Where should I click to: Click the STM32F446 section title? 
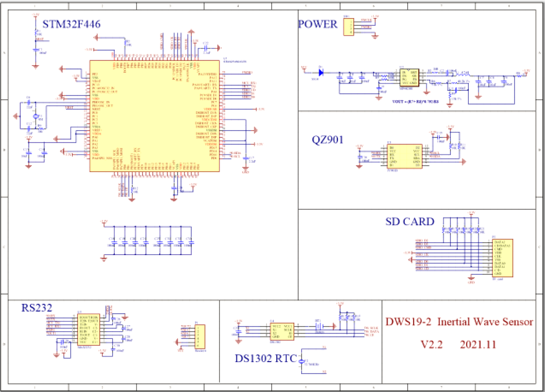71,24
